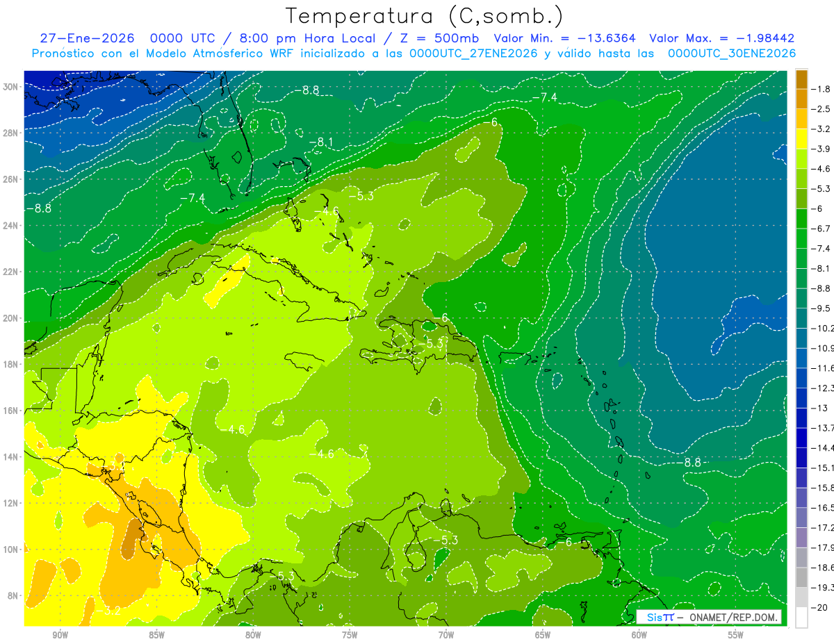This screenshot has height=644, width=834.
Task: Click the "22N" latitude axis label
Action: (x=11, y=272)
